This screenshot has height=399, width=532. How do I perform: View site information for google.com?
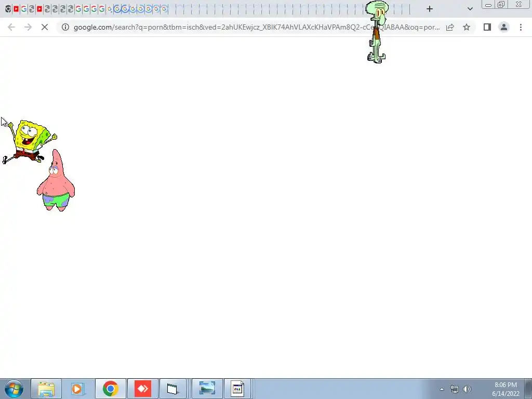tap(65, 27)
